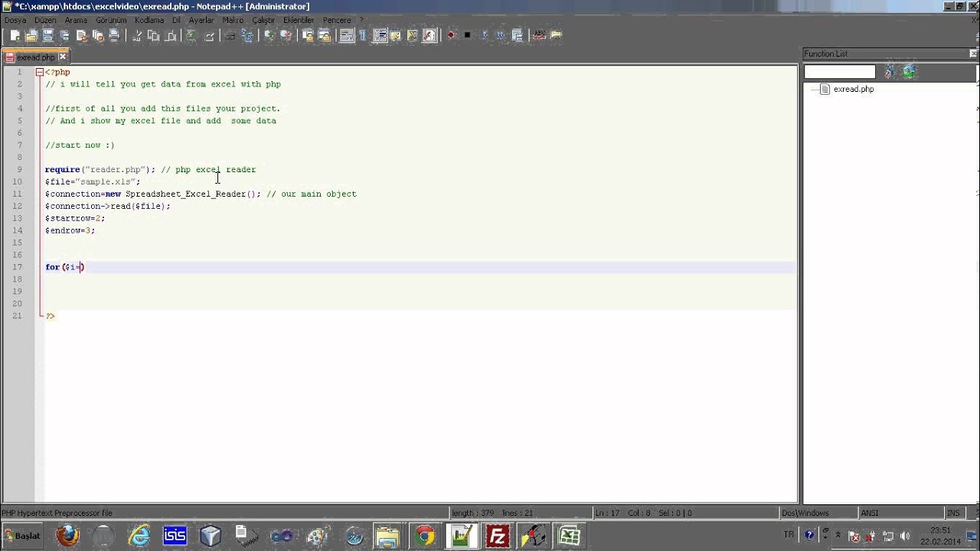Click the Close All toolbar icon

pyautogui.click(x=97, y=35)
